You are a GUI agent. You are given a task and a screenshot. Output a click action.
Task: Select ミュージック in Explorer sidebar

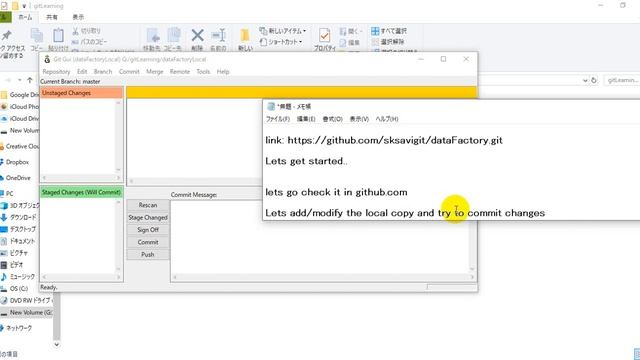click(x=18, y=276)
